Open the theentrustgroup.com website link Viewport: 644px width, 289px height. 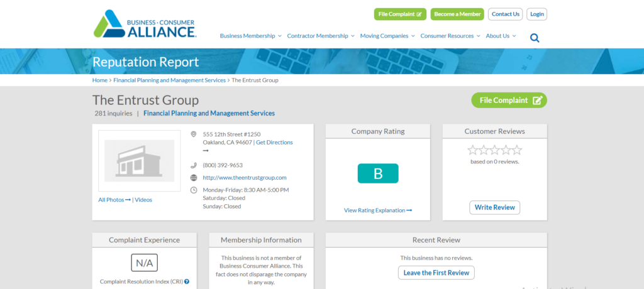pyautogui.click(x=245, y=178)
